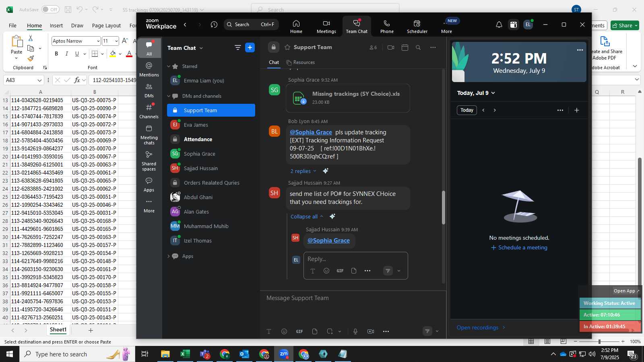This screenshot has height=362, width=644.
Task: Search within Support Team chat
Action: tap(418, 47)
